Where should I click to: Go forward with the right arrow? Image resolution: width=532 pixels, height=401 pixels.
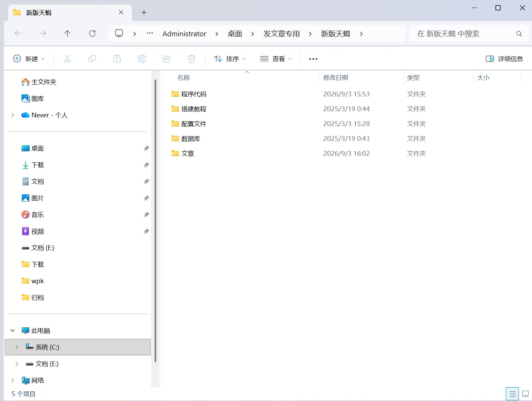43,34
